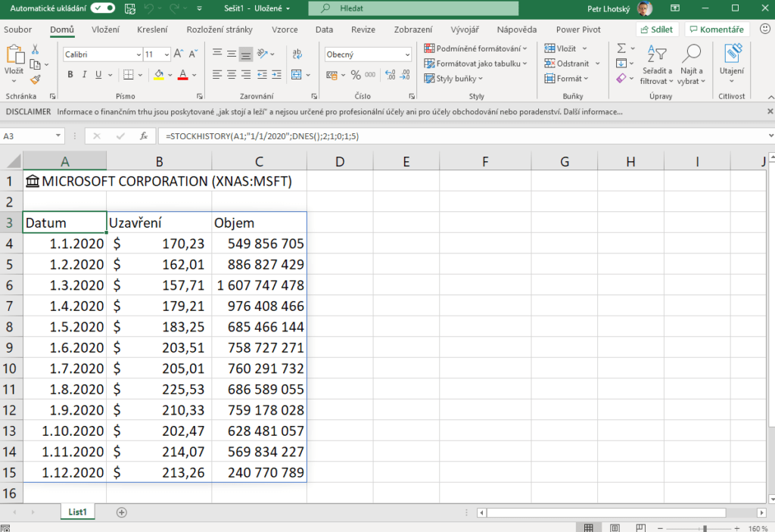Click the AutoSum sigma icon

pyautogui.click(x=621, y=48)
